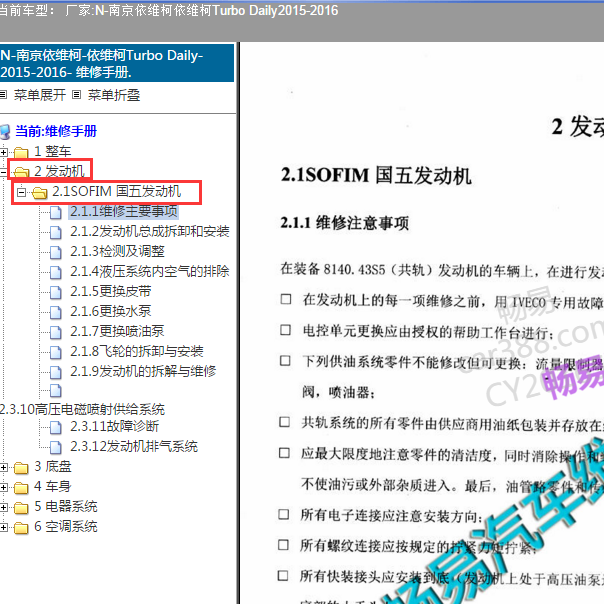This screenshot has height=604, width=604.
Task: Click the page icon of 2.3.11故障诊断
Action: [x=55, y=427]
